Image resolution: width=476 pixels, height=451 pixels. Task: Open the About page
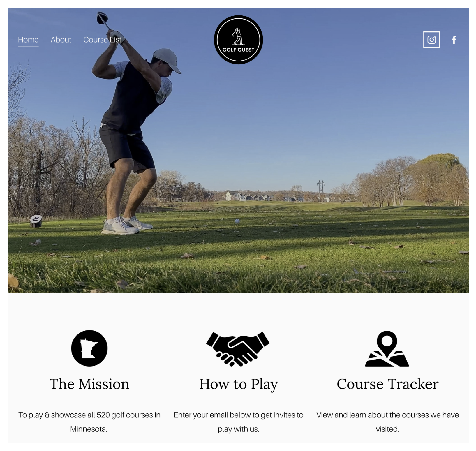[61, 40]
